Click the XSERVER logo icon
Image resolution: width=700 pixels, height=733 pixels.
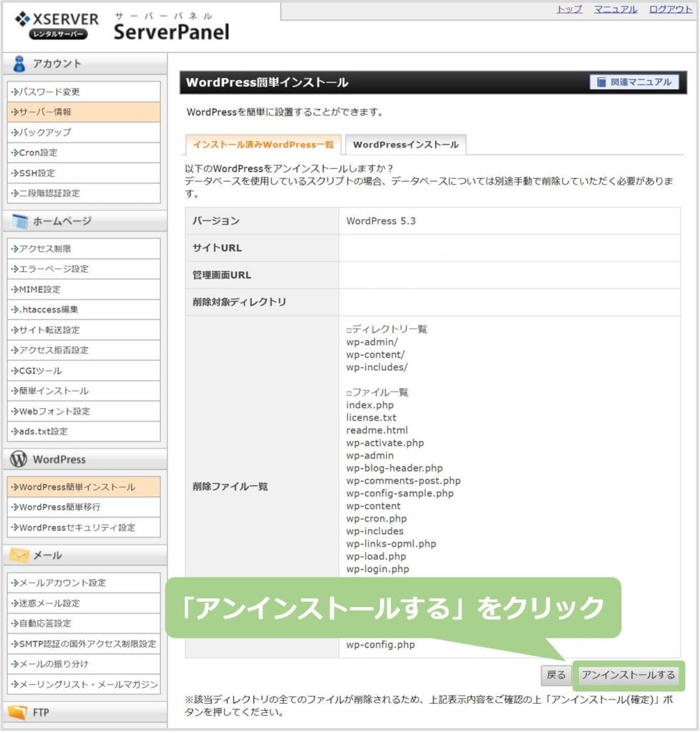tap(22, 19)
